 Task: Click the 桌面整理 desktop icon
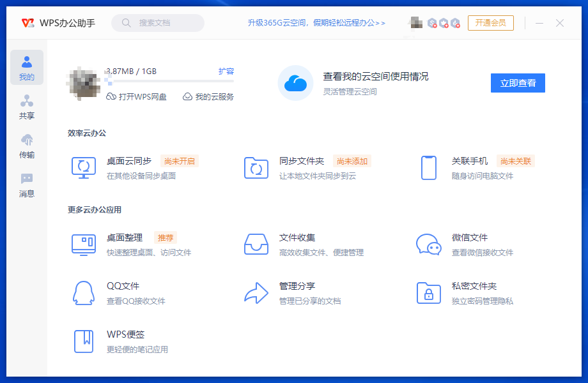pos(84,245)
